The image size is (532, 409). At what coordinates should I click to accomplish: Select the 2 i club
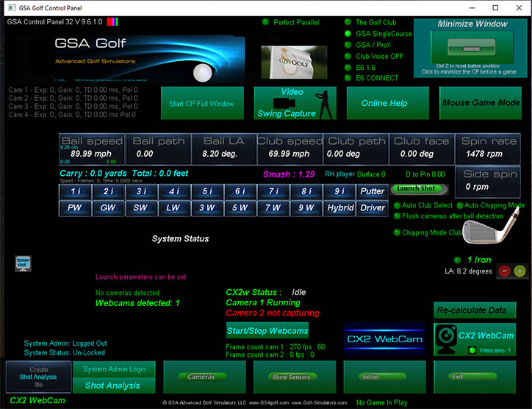click(108, 191)
